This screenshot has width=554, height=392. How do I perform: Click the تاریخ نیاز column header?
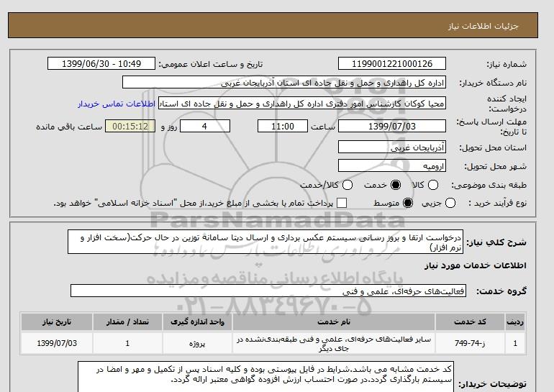(x=57, y=322)
